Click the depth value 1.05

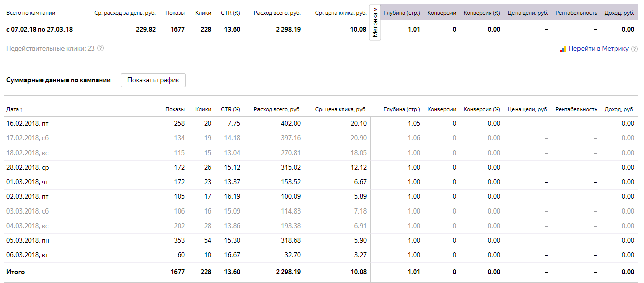pos(413,123)
